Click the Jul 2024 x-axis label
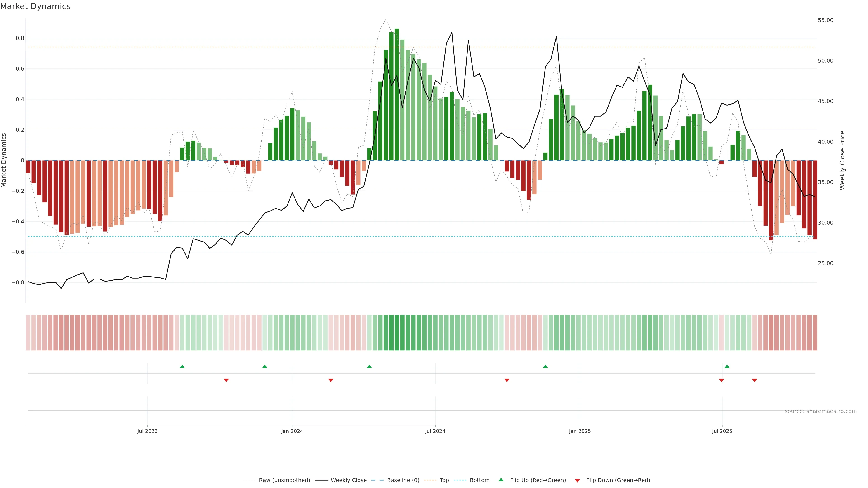This screenshot has height=488, width=868. point(435,431)
